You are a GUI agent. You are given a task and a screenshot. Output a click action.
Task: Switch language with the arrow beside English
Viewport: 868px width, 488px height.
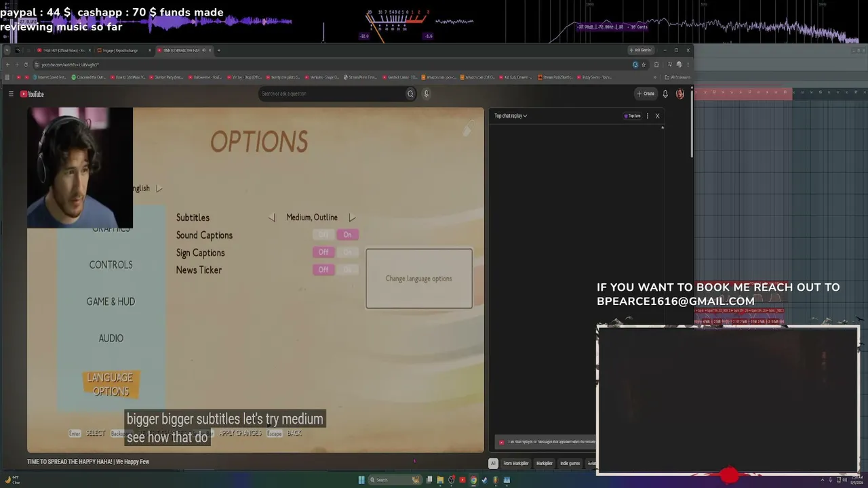click(x=159, y=188)
